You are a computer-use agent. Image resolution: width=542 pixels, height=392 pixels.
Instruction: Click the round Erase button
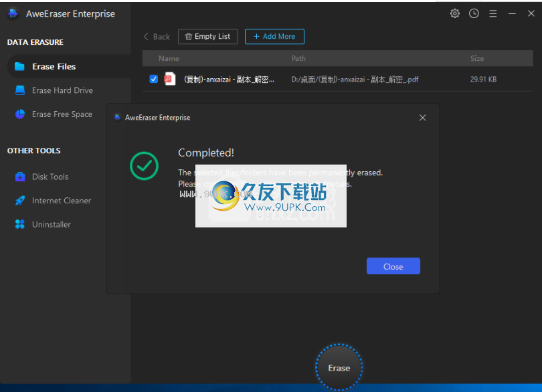(x=339, y=368)
